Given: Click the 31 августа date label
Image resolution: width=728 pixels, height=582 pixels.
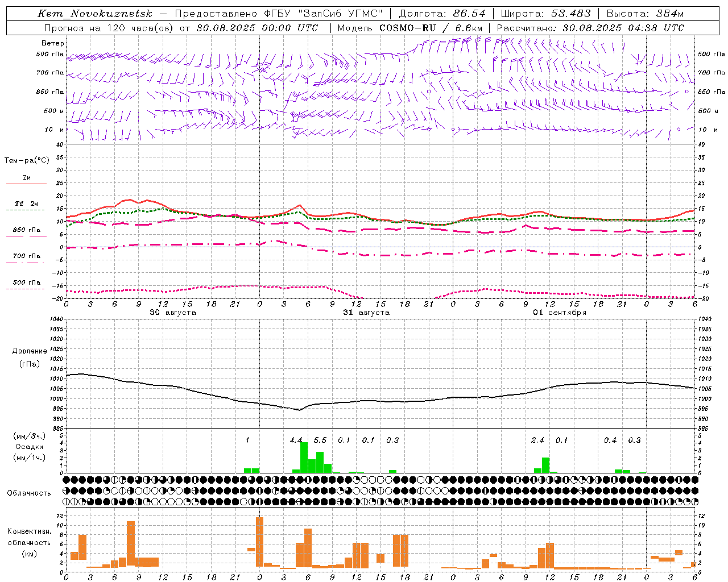Looking at the screenshot, I should [366, 313].
